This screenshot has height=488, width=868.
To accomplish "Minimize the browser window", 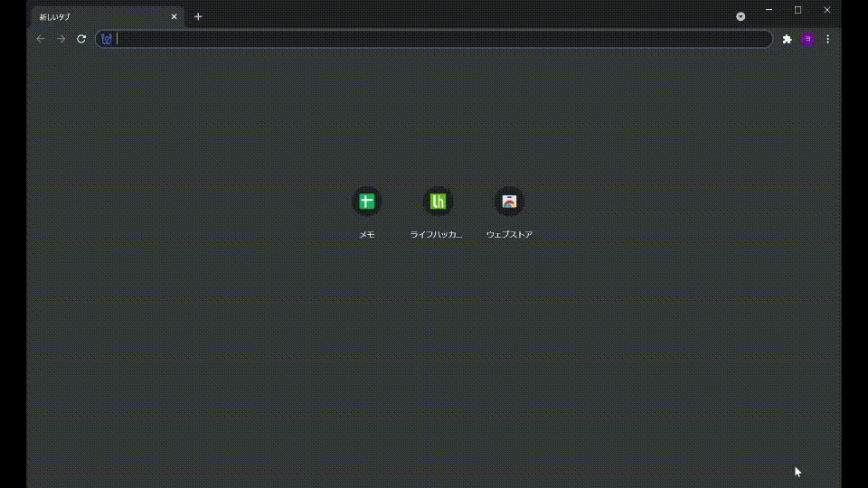I will click(x=769, y=10).
